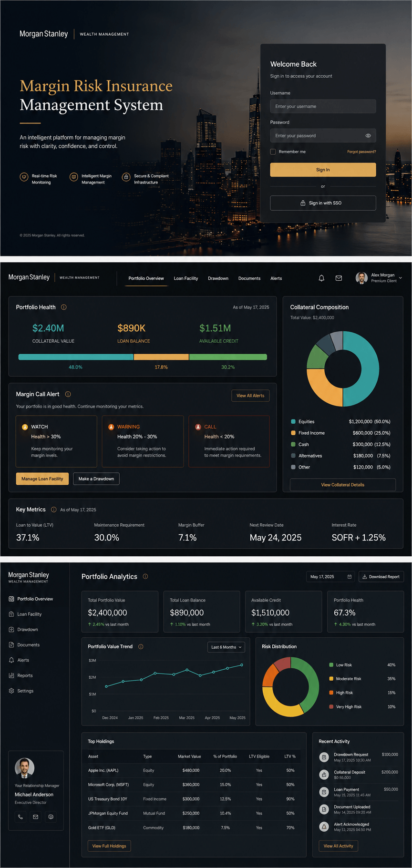Click the WARNING alert status icon
Screen dimensions: 412x868
(x=111, y=427)
